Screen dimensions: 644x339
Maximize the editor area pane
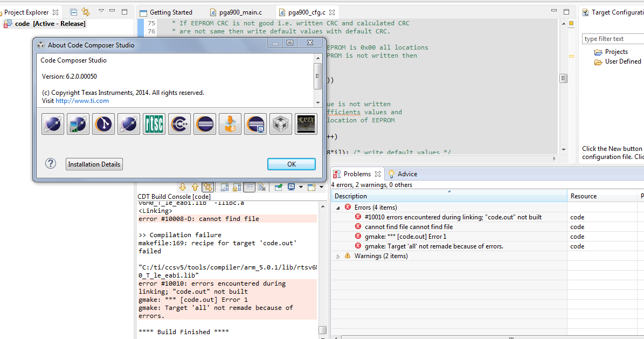click(x=566, y=11)
